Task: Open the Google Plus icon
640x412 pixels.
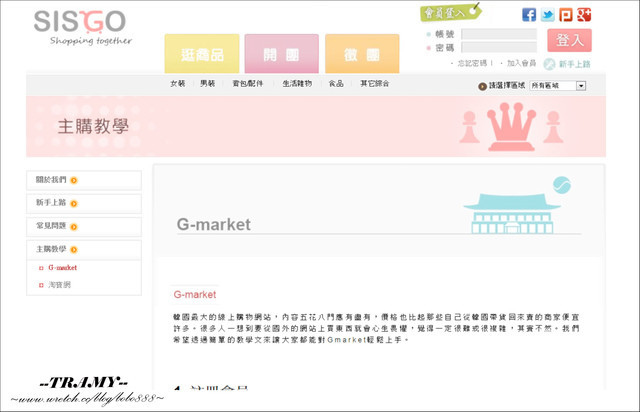Action: coord(584,15)
